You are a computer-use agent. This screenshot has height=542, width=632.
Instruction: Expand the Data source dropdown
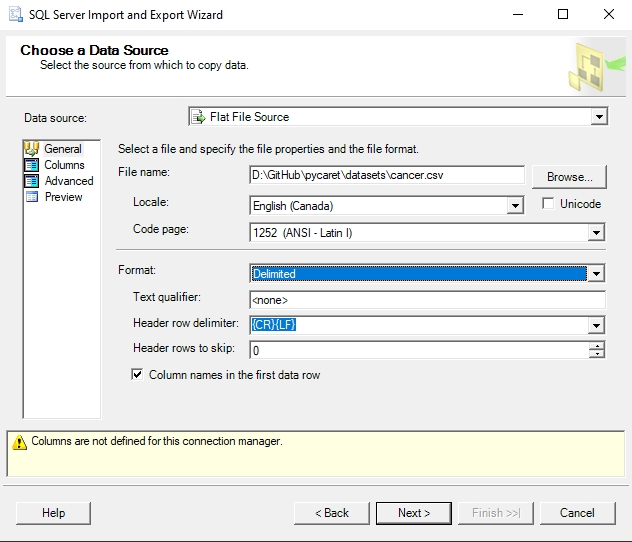pos(598,117)
